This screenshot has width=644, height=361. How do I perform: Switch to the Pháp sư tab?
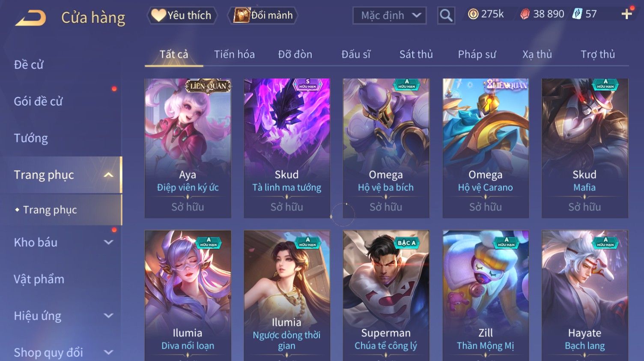(477, 54)
